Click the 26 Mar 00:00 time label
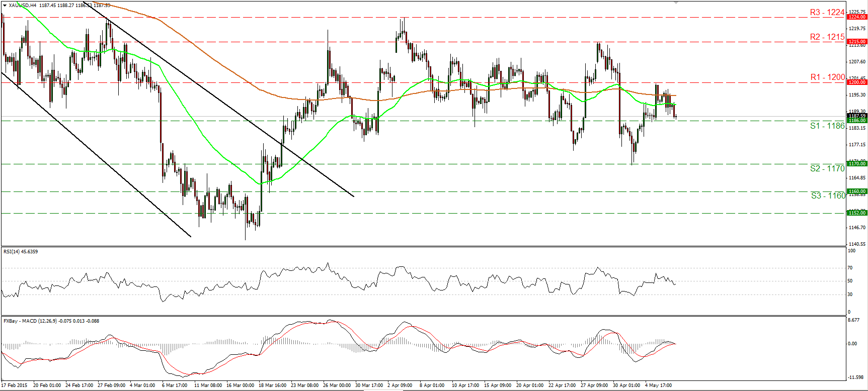 [337, 386]
